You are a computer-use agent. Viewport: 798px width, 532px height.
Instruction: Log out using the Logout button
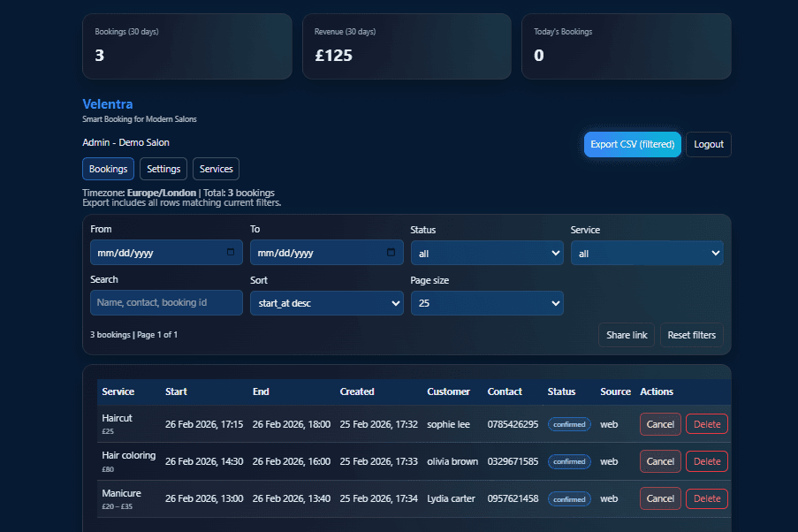pyautogui.click(x=708, y=145)
